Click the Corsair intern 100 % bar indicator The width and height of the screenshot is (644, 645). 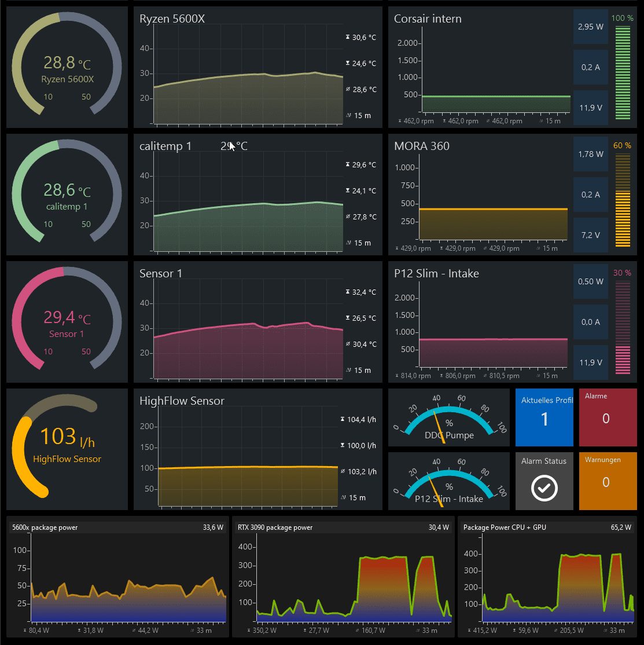[x=623, y=73]
